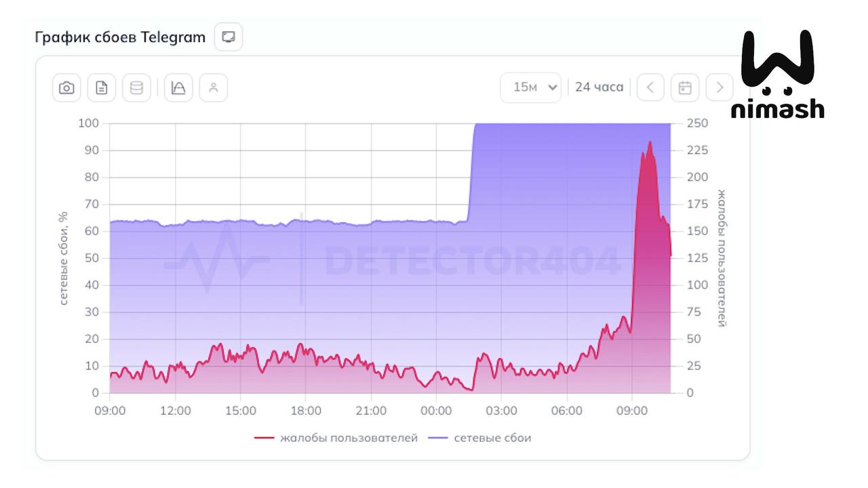Click the red legend line swatch
Viewport: 868px width, 488px height.
point(264,438)
